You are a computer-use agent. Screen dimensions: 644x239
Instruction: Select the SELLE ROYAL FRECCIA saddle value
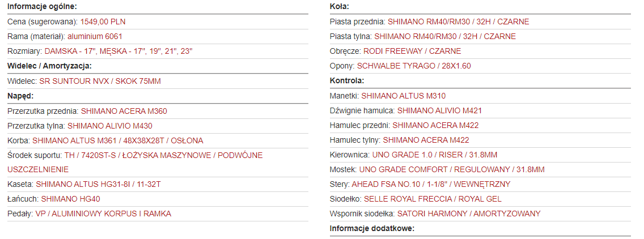pos(433,199)
